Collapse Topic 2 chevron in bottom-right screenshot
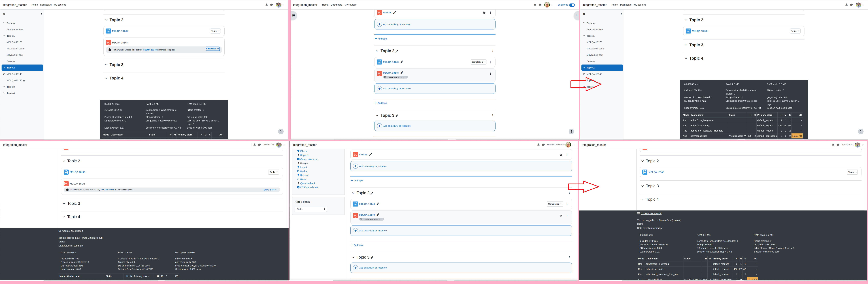The image size is (868, 284). click(642, 161)
